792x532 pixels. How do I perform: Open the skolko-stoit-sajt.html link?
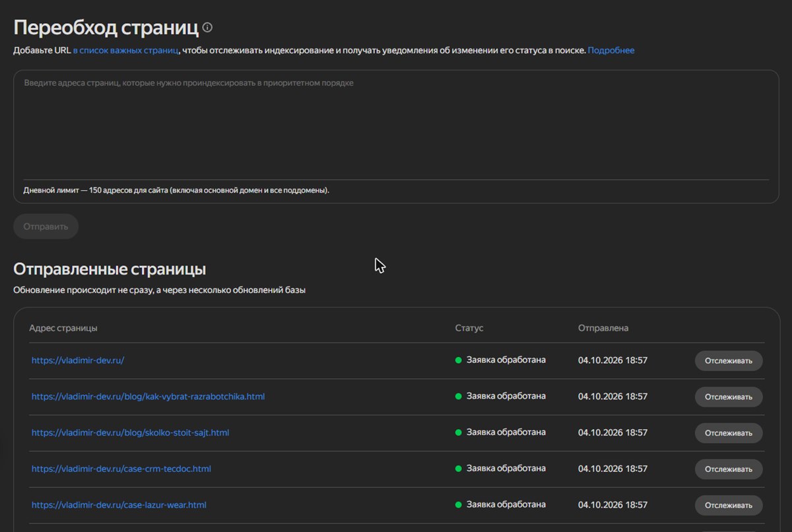click(131, 433)
